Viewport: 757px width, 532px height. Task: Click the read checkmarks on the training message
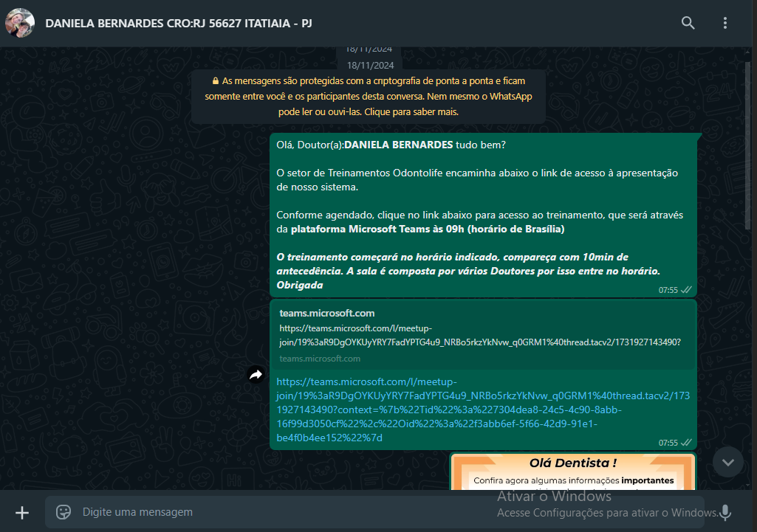pyautogui.click(x=686, y=290)
